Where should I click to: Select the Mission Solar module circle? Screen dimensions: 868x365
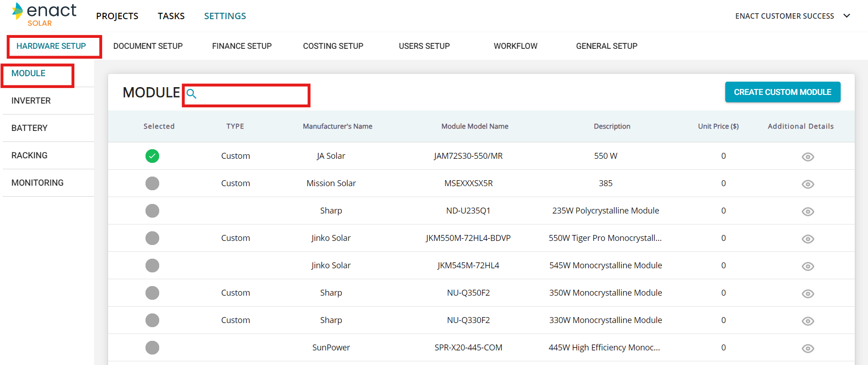(x=152, y=183)
